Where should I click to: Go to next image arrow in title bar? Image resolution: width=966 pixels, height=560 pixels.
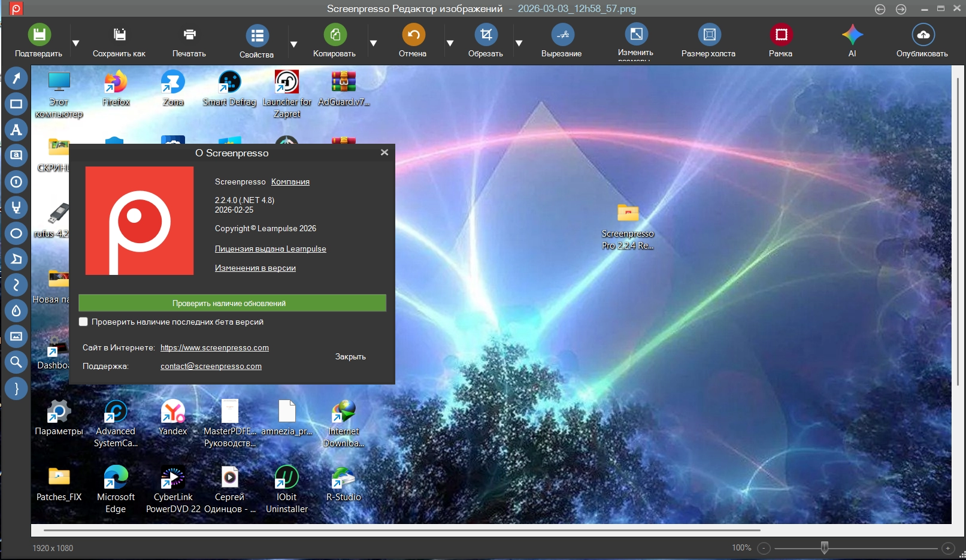901,9
